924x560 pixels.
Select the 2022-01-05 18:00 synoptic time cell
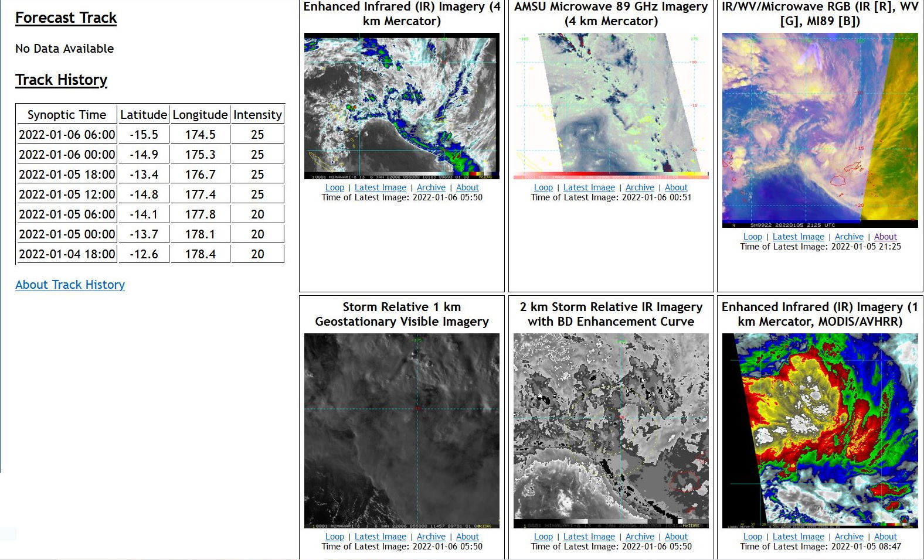(67, 175)
